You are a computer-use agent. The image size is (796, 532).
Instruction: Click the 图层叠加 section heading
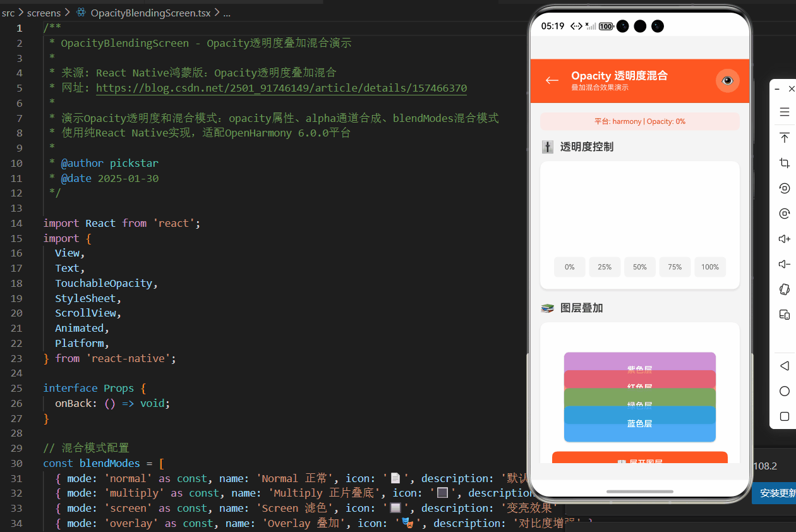coord(582,308)
